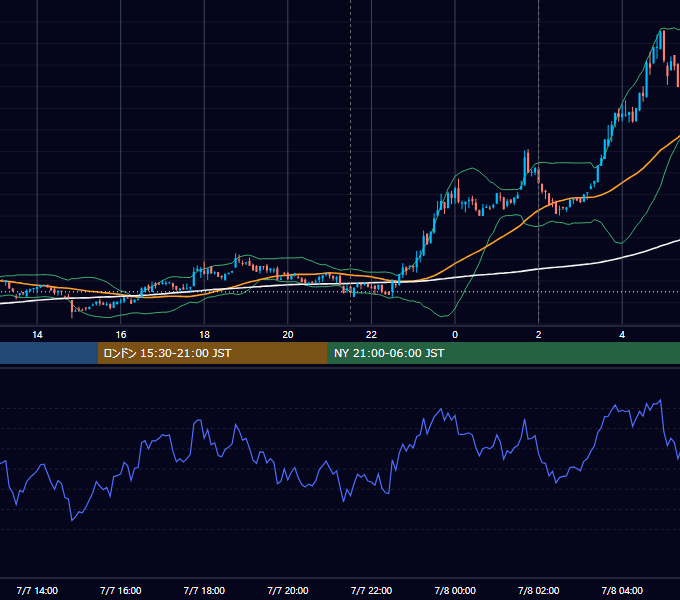Click the 7/7 16:00 date label
Image resolution: width=680 pixels, height=600 pixels.
(x=121, y=590)
